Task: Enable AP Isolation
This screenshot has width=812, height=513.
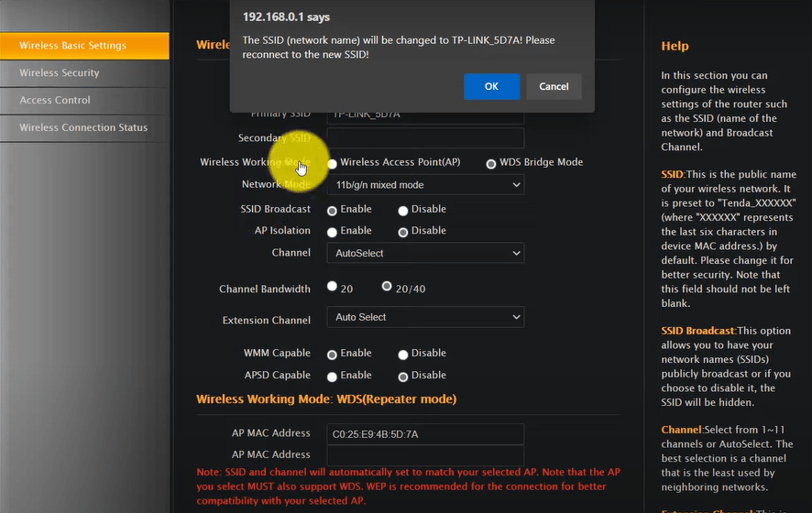Action: click(x=332, y=232)
